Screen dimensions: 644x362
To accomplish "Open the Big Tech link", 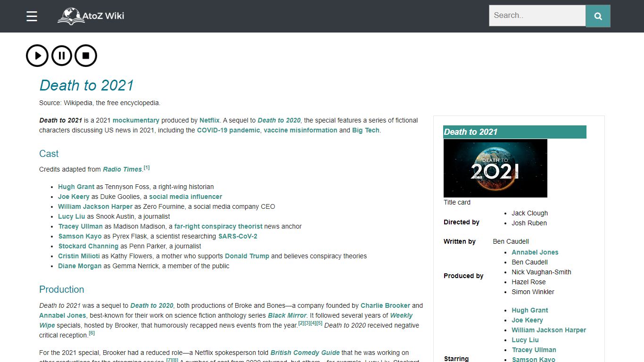I will pos(365,130).
